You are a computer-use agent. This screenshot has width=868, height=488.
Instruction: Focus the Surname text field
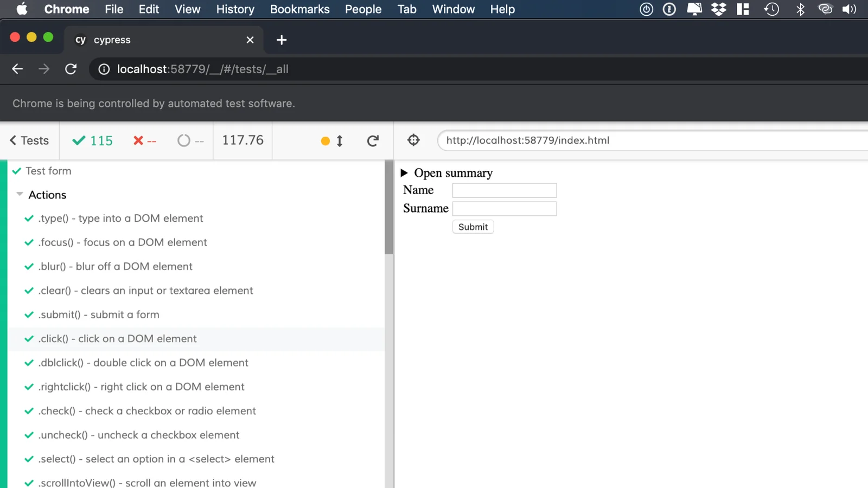[504, 209]
